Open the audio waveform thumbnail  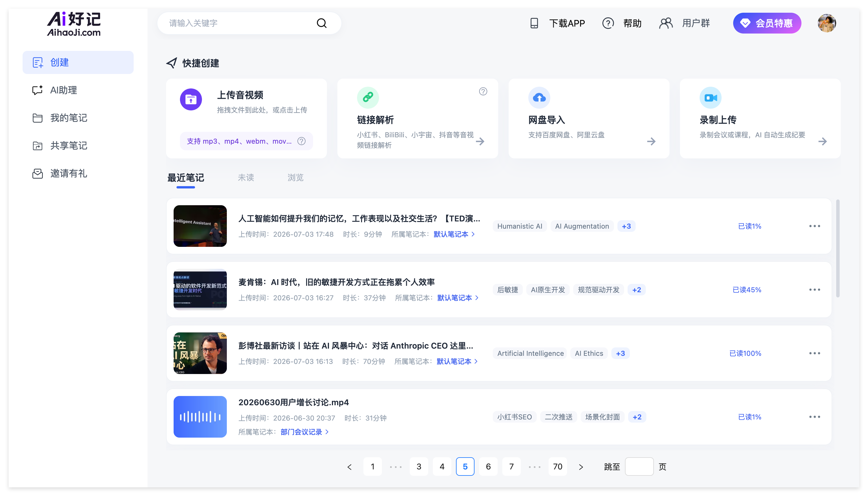coord(200,417)
